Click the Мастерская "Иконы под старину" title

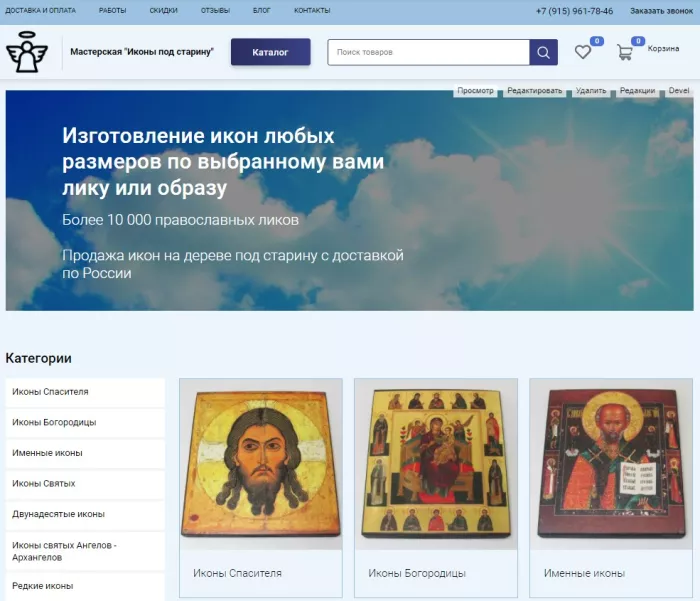tap(142, 52)
